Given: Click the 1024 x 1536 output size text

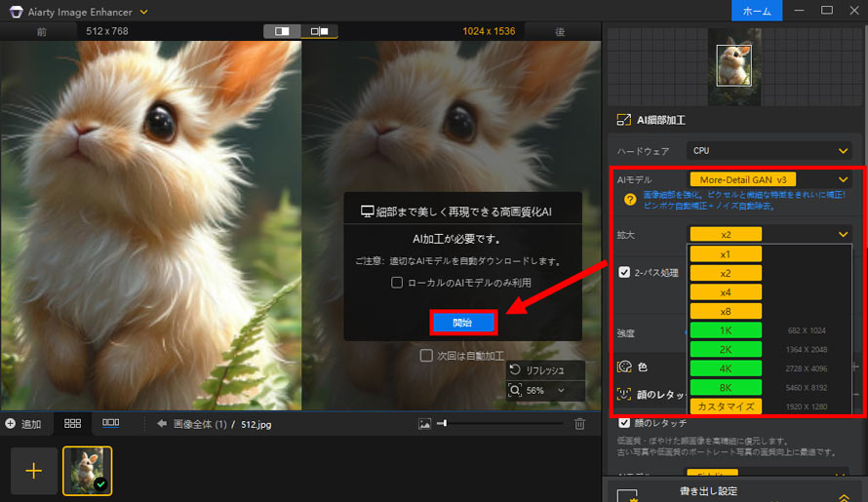Looking at the screenshot, I should coord(489,31).
